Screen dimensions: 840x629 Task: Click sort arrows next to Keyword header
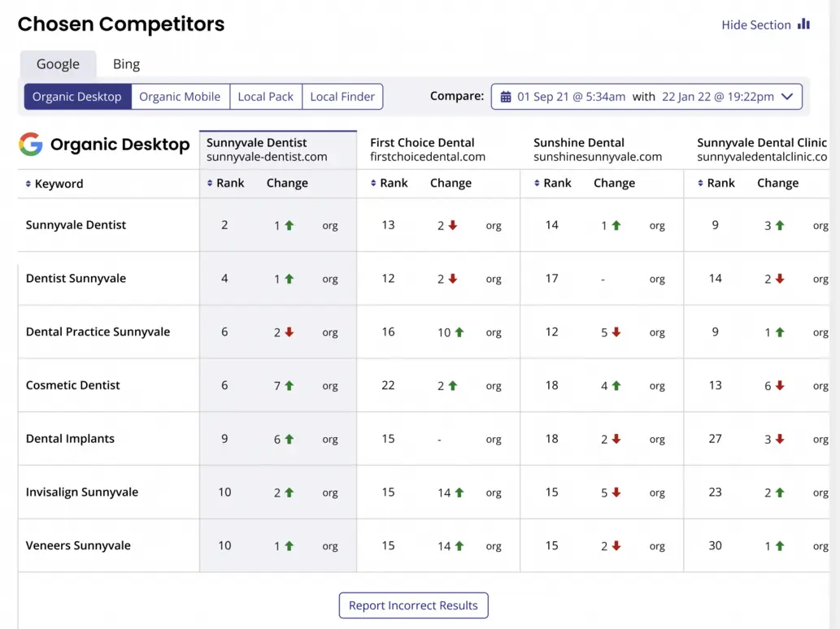pos(28,184)
